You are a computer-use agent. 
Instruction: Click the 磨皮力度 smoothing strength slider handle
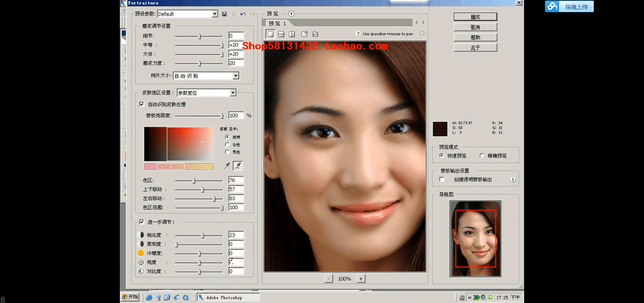200,64
